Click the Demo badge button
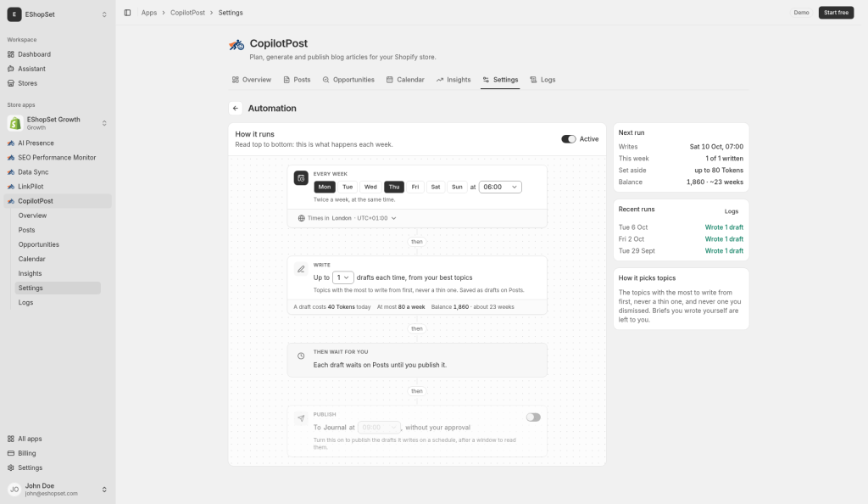The image size is (868, 504). [801, 13]
